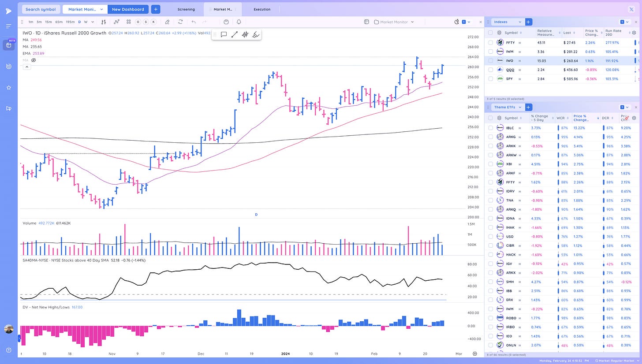Click the dividend D marker on chart
642x364 pixels.
(x=256, y=215)
